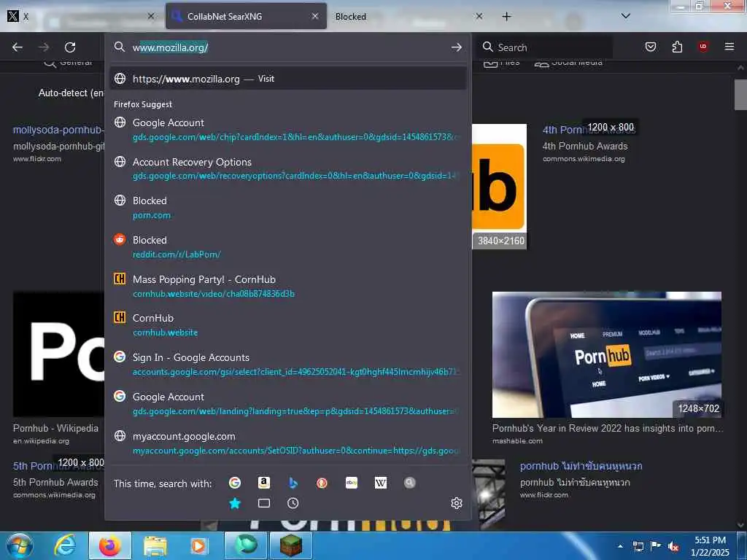Open a new tab with plus button
Image resolution: width=747 pixels, height=560 pixels.
pyautogui.click(x=506, y=16)
